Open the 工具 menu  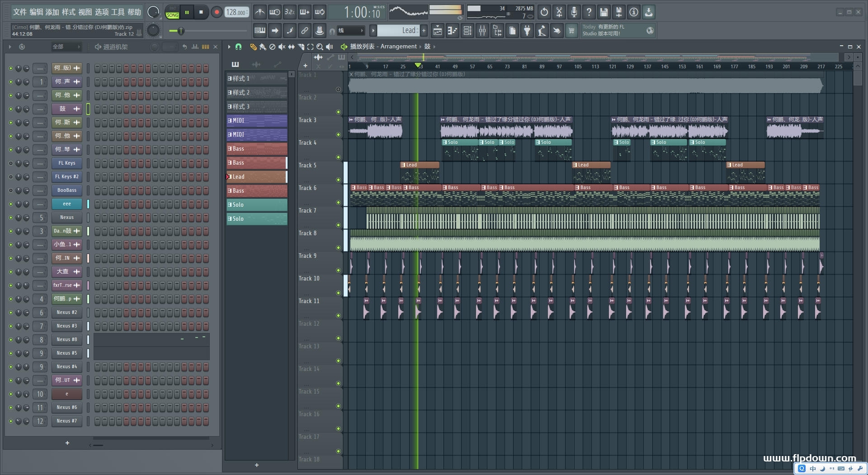pyautogui.click(x=118, y=12)
